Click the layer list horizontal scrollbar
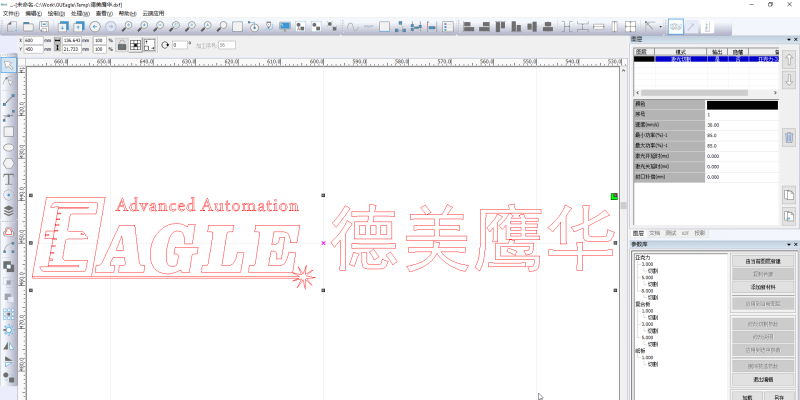 (694, 93)
